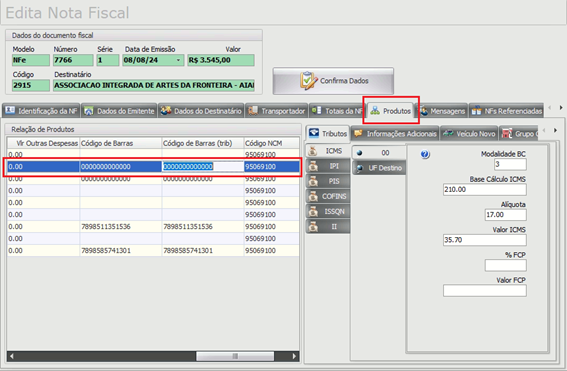Open the Data de Emissão date dropdown arrow

tap(178, 60)
